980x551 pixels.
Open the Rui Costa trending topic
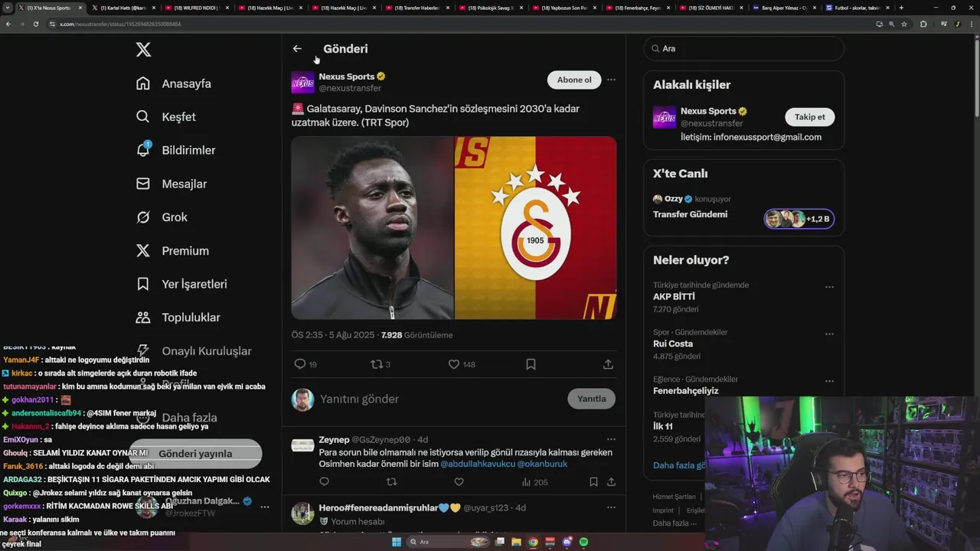(x=672, y=344)
